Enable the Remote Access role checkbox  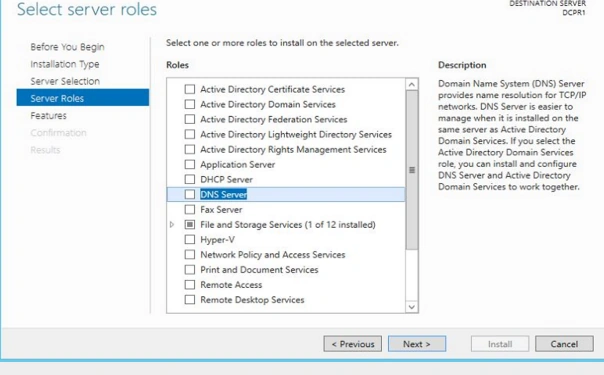click(x=190, y=285)
